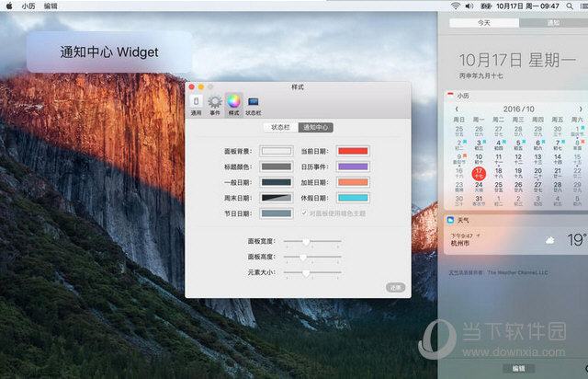Select date 20 in calendar widget
The height and width of the screenshot is (379, 588).
click(537, 173)
